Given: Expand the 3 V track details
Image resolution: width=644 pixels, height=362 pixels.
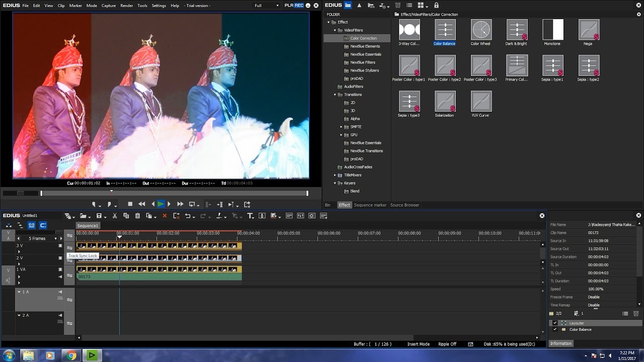Looking at the screenshot, I should [19, 251].
